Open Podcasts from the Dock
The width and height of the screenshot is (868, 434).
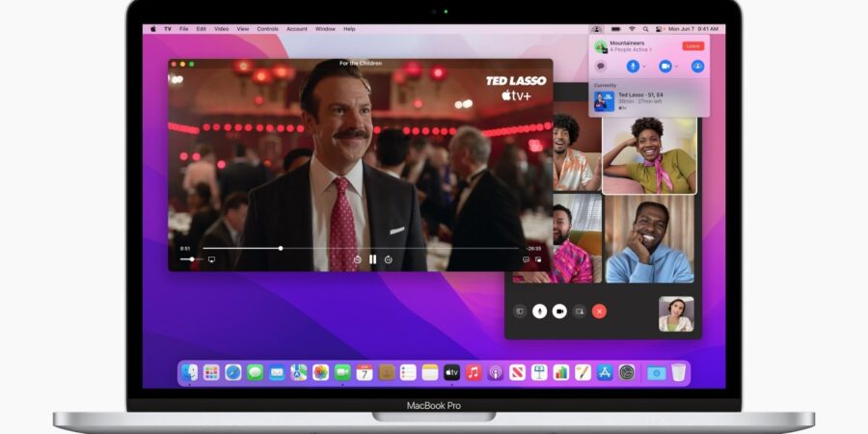coord(496,372)
